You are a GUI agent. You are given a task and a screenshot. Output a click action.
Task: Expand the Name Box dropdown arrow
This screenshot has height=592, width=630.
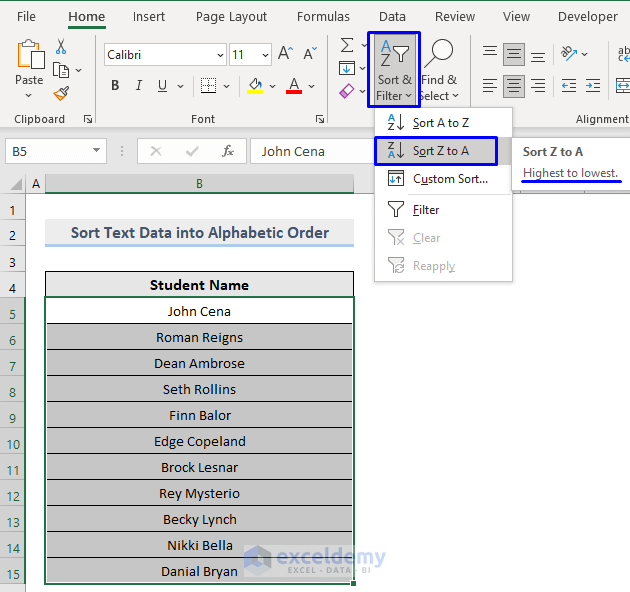(97, 151)
